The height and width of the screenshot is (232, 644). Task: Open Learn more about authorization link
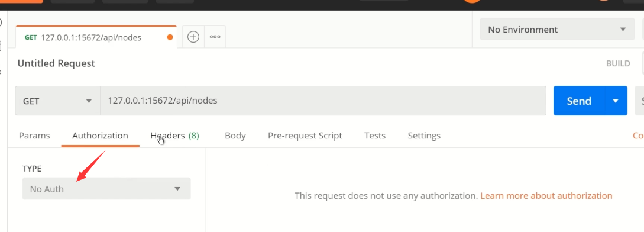point(546,196)
